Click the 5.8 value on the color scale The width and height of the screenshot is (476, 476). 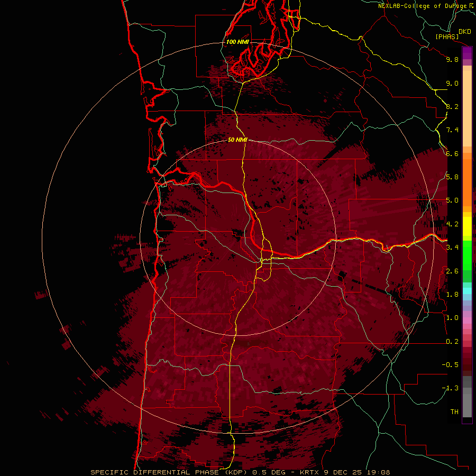pyautogui.click(x=452, y=177)
